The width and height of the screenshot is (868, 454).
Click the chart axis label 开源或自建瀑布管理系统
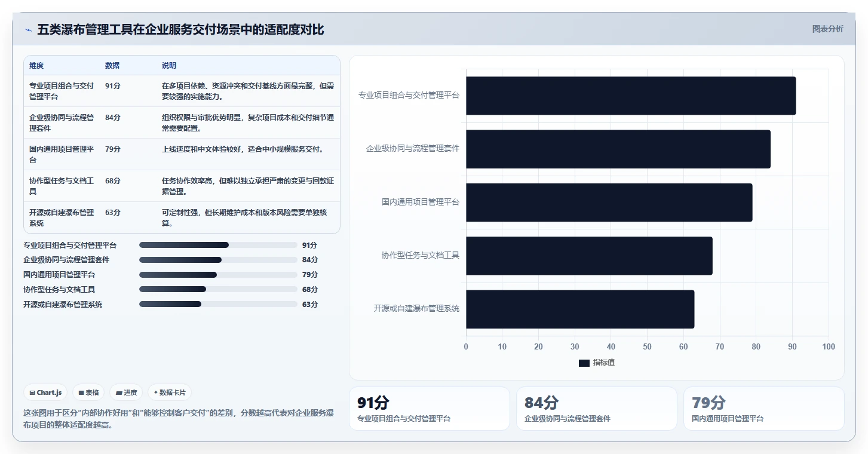(416, 308)
